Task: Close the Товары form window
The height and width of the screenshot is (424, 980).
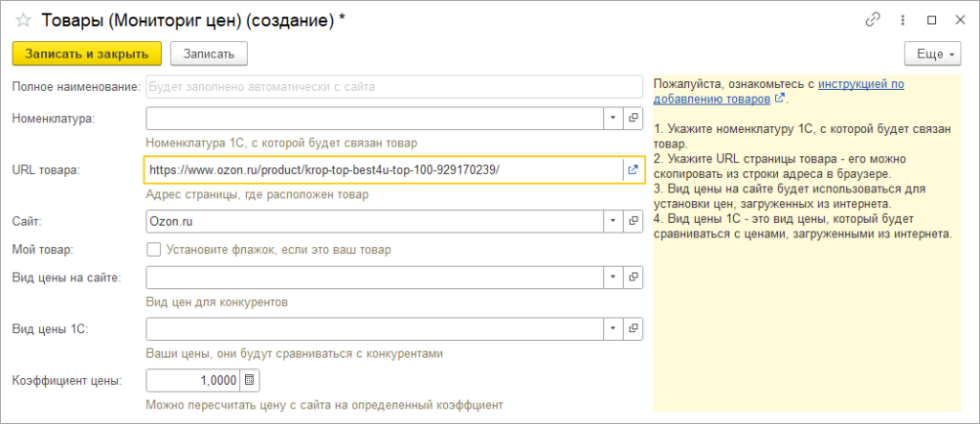Action: 960,20
